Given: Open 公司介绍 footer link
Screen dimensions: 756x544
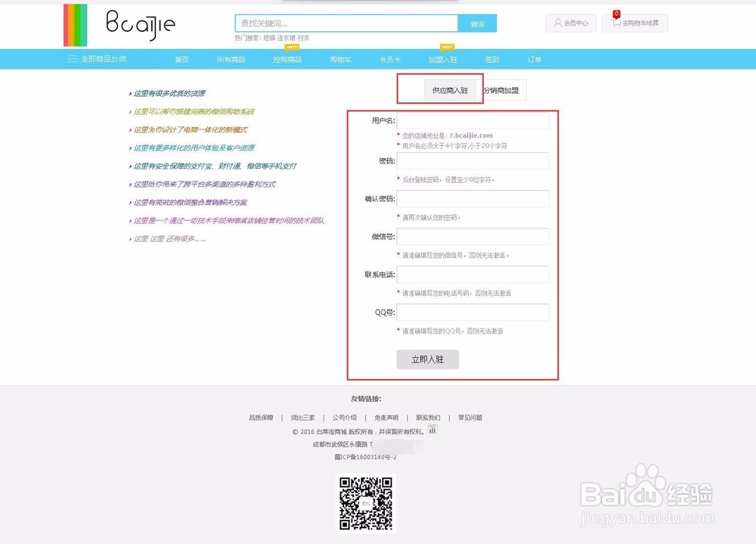Looking at the screenshot, I should tap(344, 418).
